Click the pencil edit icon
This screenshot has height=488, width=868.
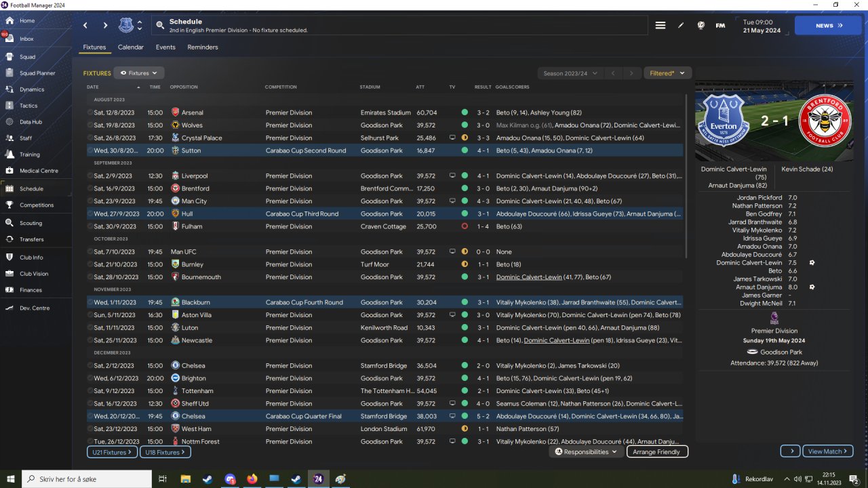681,26
